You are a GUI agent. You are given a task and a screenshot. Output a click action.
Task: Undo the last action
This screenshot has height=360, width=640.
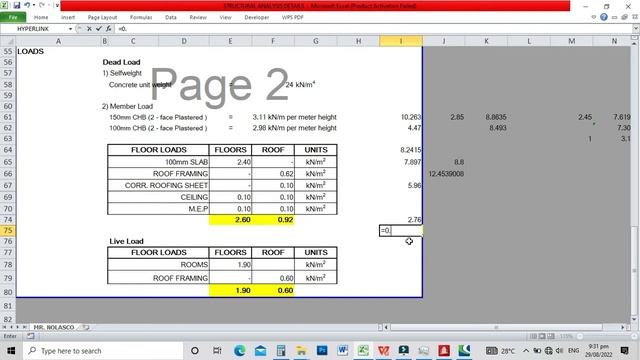click(x=27, y=6)
